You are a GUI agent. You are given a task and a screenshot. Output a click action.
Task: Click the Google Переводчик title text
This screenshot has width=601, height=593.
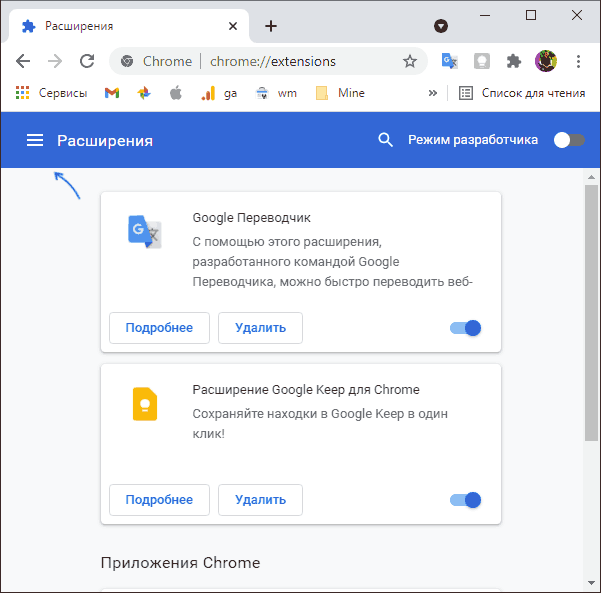251,218
